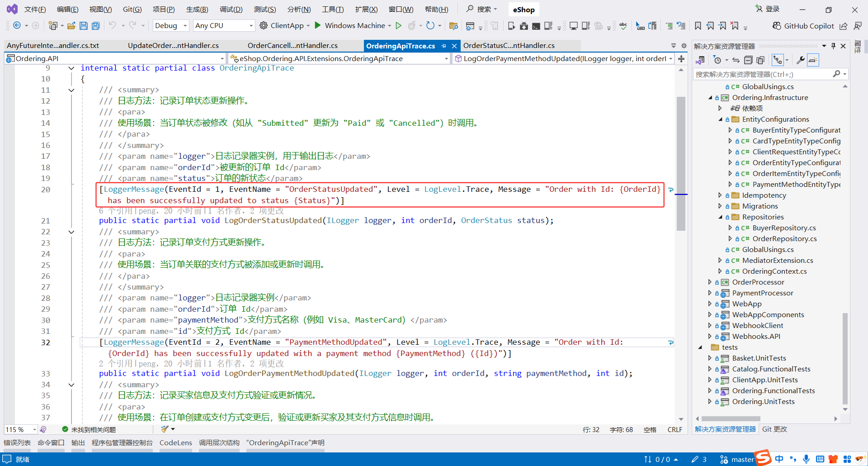Start without debugging via the outlined play icon

pos(398,25)
